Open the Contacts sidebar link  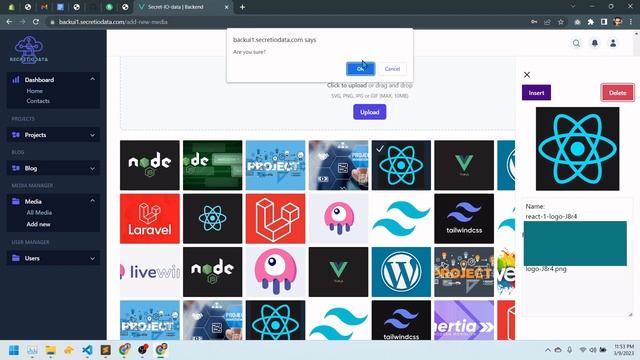point(38,101)
